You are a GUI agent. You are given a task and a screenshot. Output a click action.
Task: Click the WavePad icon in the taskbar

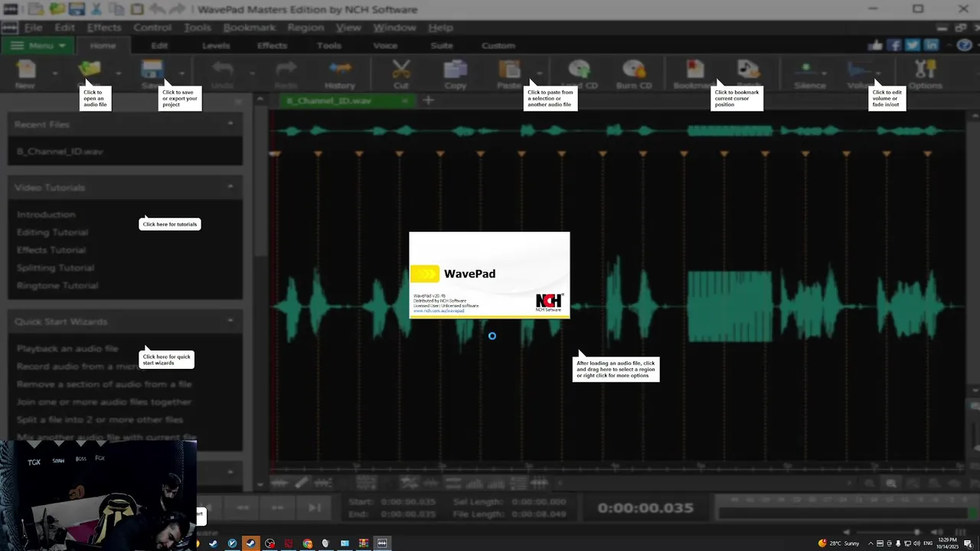coord(382,543)
